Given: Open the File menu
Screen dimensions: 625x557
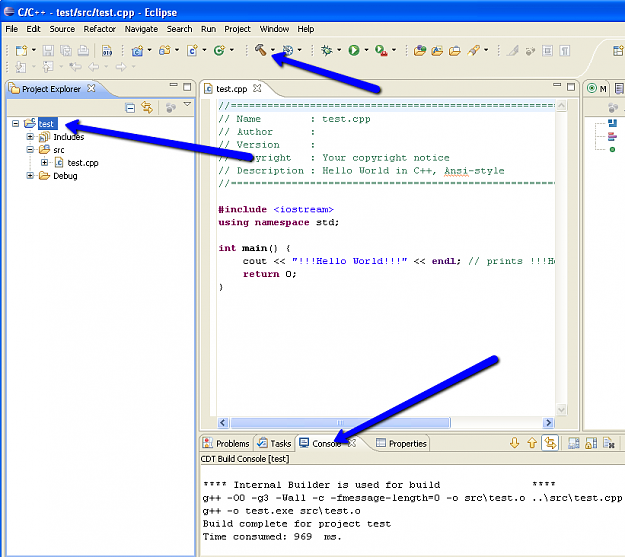Looking at the screenshot, I should [12, 29].
